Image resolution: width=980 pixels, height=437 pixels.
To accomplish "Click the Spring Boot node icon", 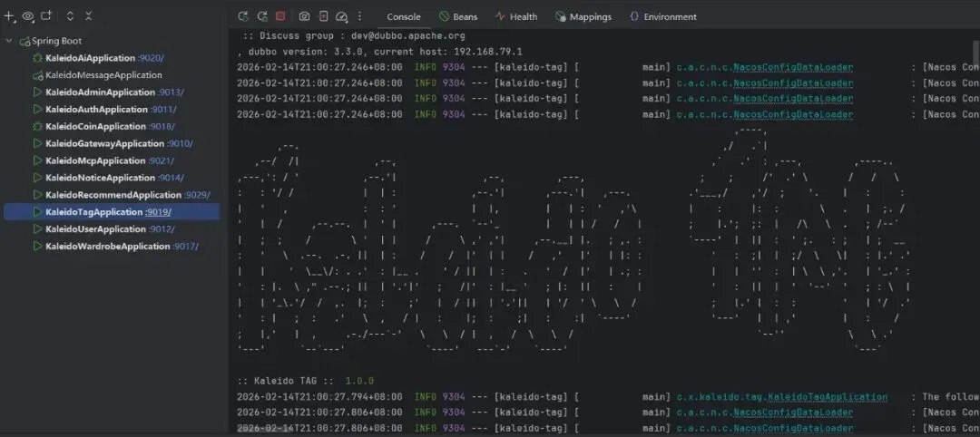I will [x=25, y=41].
